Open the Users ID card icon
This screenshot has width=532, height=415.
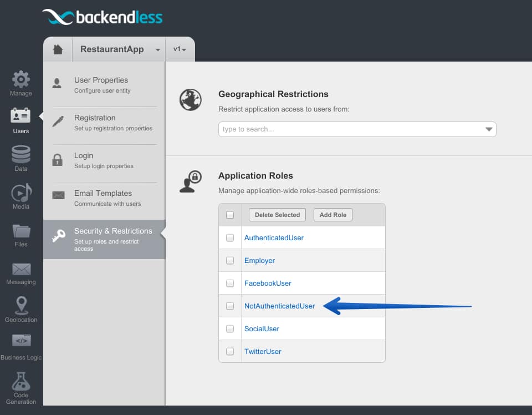(21, 116)
